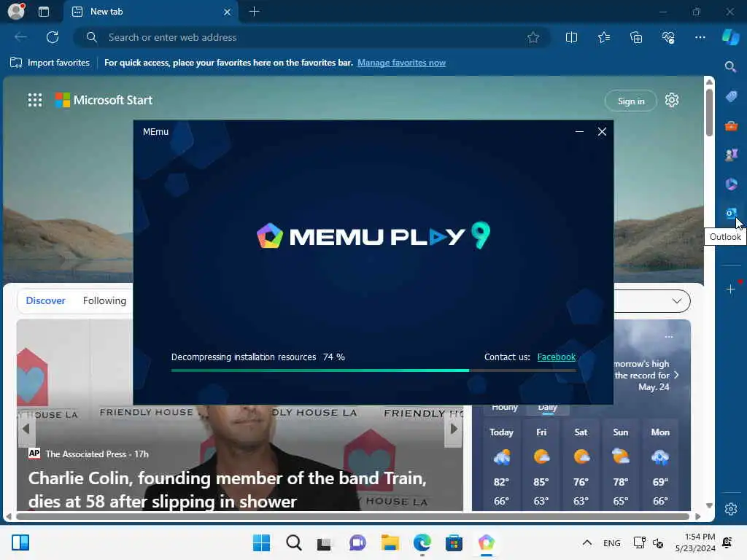
Task: Open Browser essentials heart icon
Action: click(x=668, y=37)
